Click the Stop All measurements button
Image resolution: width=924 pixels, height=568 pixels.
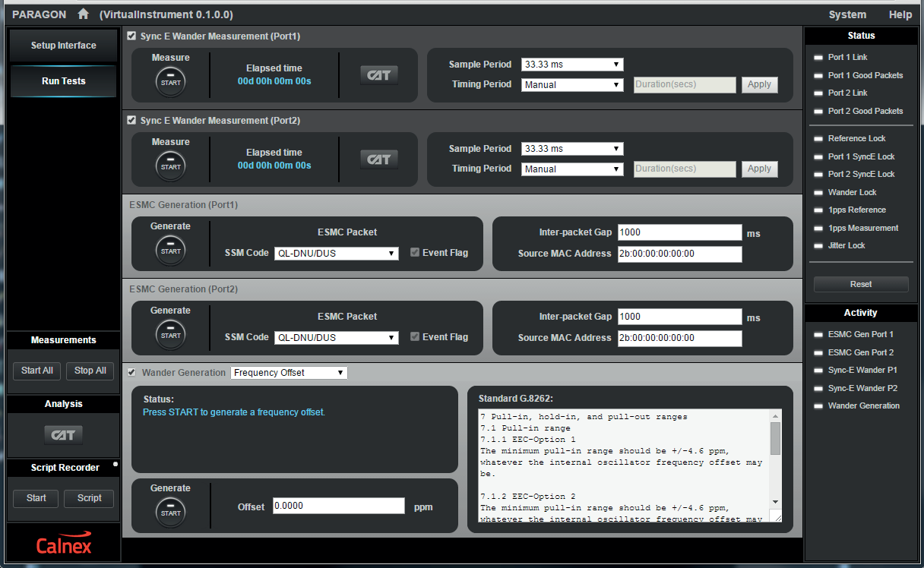click(90, 371)
